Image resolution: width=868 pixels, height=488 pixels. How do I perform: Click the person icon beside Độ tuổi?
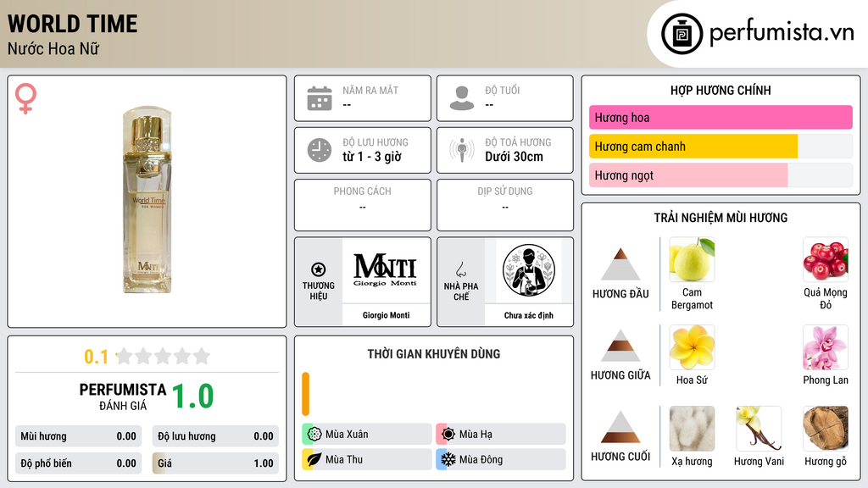click(462, 98)
